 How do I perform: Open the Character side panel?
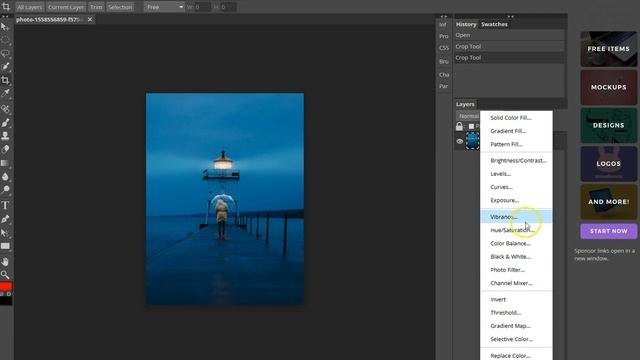point(444,75)
